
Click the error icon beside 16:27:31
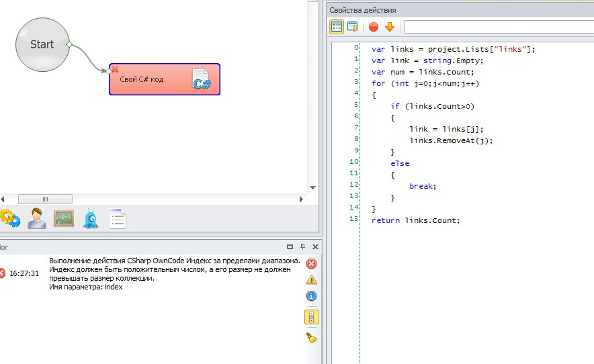[x=2, y=273]
